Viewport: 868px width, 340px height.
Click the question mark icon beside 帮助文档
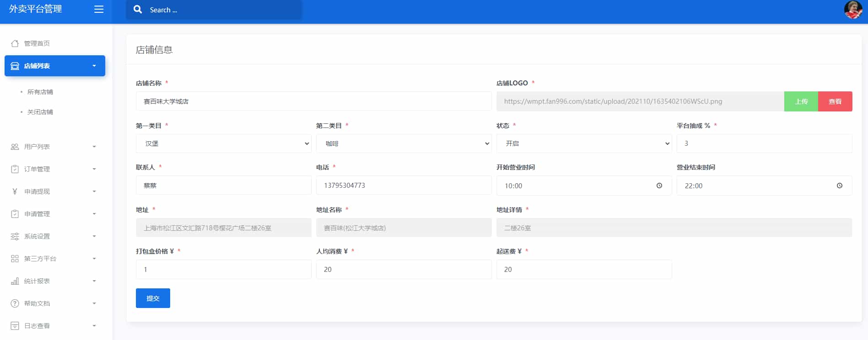[x=15, y=303]
